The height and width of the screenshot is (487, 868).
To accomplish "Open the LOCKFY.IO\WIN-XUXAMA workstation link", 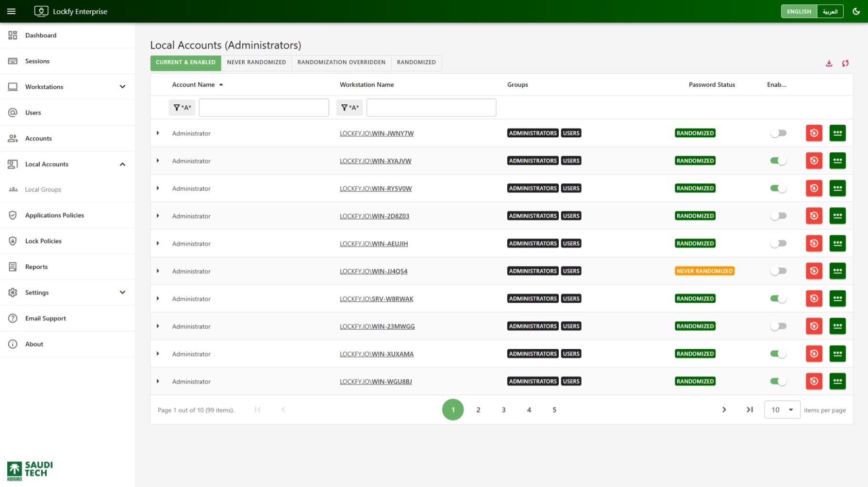I will [x=377, y=354].
